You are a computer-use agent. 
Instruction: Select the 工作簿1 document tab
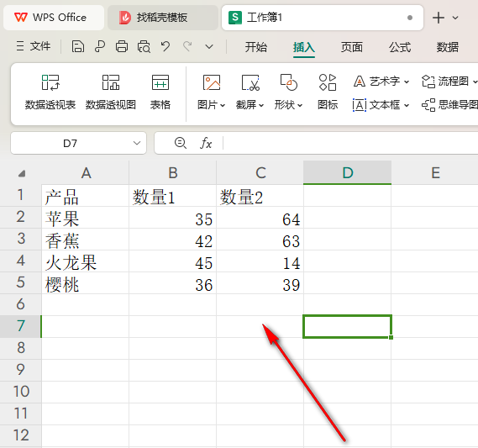(323, 18)
